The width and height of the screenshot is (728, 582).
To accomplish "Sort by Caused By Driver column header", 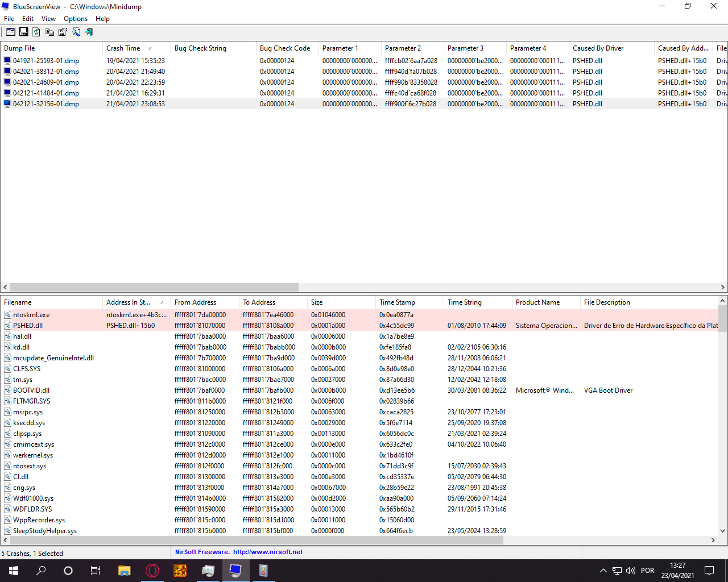I will coord(611,48).
